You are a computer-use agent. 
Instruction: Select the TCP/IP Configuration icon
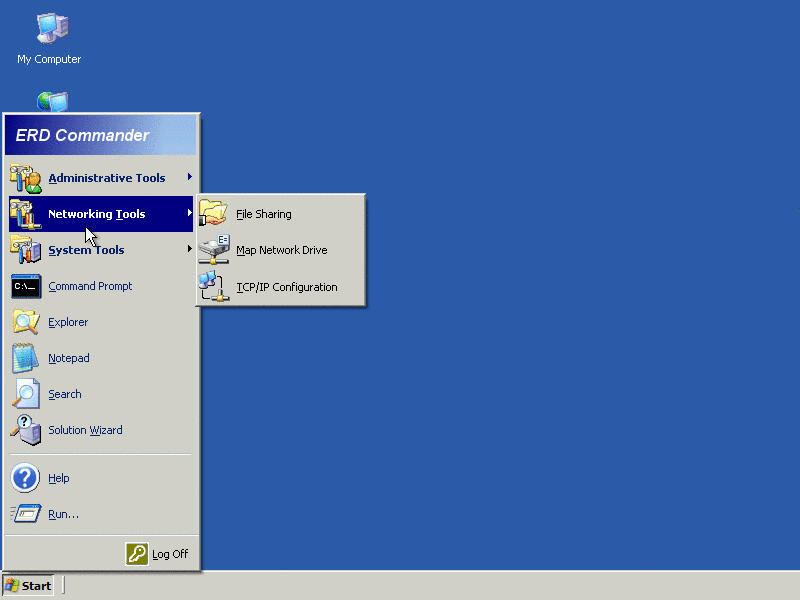214,286
